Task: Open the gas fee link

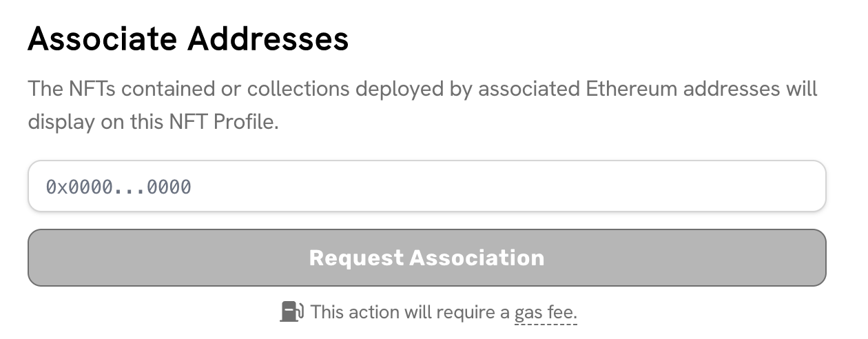Action: tap(546, 313)
